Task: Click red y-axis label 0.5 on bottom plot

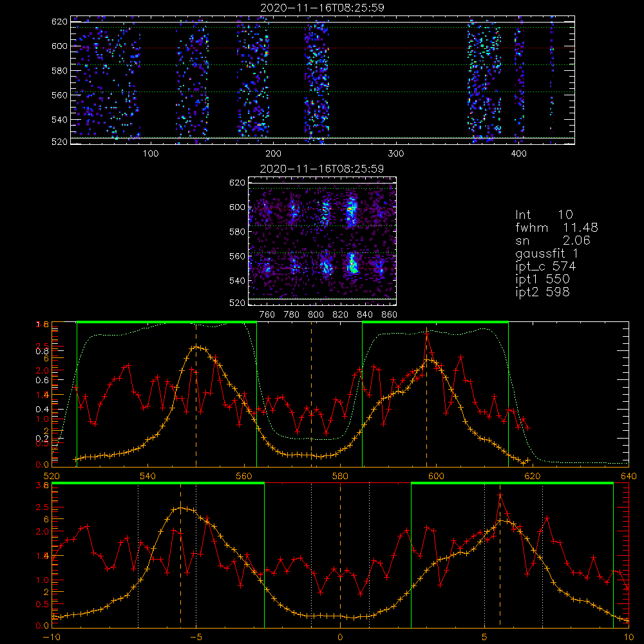Action: [x=43, y=604]
